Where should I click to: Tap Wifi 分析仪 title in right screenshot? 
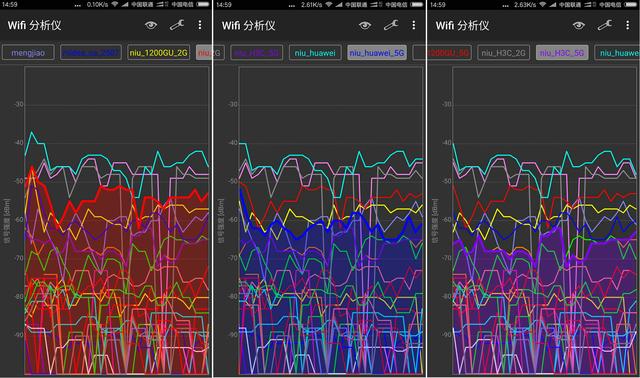coord(462,25)
